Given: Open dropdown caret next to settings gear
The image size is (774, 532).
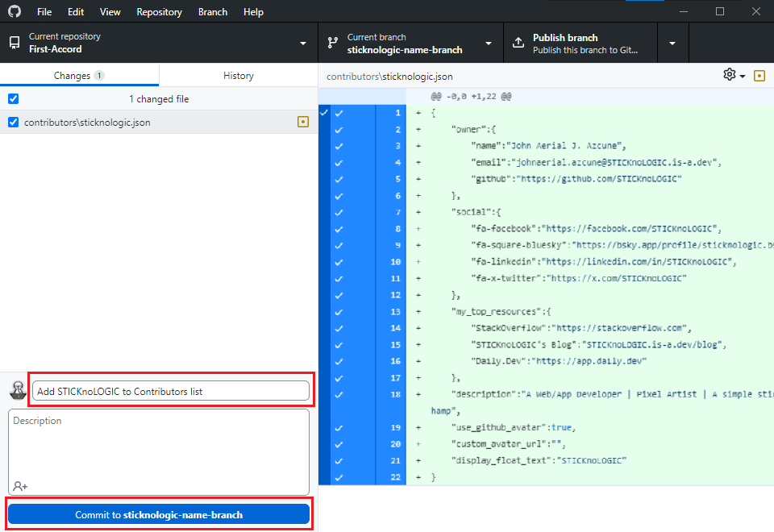Looking at the screenshot, I should 743,77.
